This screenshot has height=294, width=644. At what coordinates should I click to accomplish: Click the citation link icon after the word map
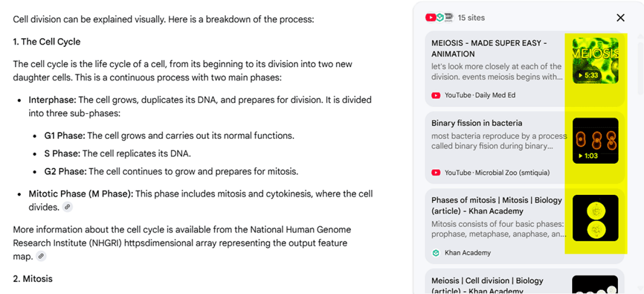pos(41,256)
